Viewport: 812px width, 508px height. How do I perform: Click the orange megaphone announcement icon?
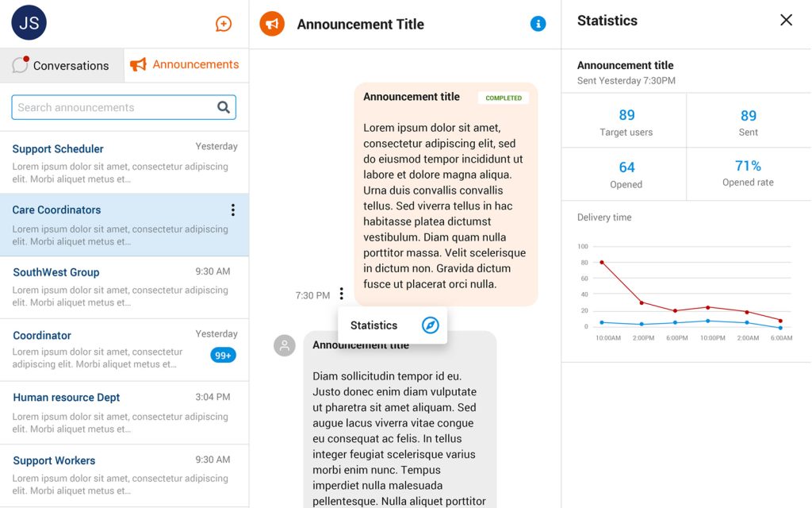(x=272, y=24)
